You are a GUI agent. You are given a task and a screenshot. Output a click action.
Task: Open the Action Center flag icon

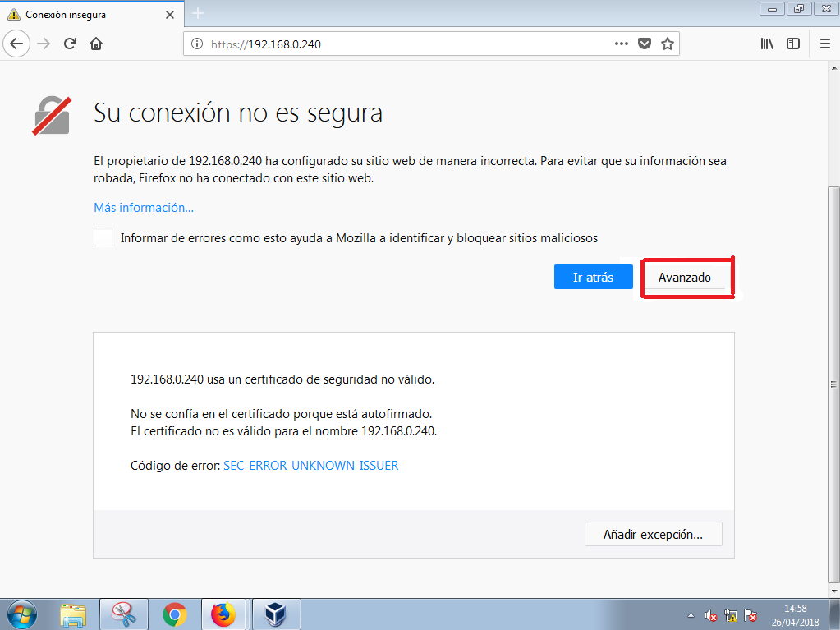pyautogui.click(x=750, y=615)
